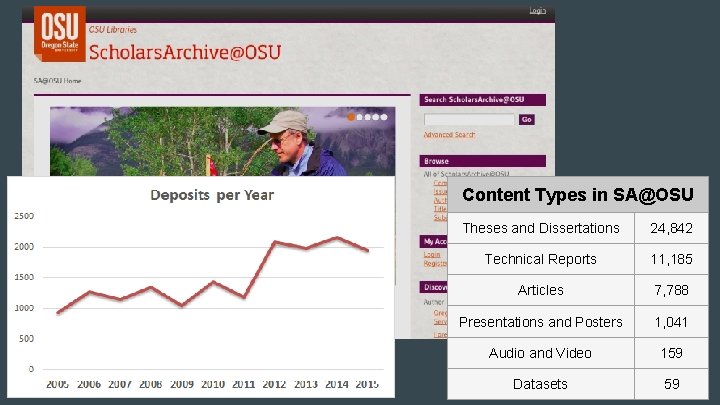Click the 2012 peak on the line chart

275,242
